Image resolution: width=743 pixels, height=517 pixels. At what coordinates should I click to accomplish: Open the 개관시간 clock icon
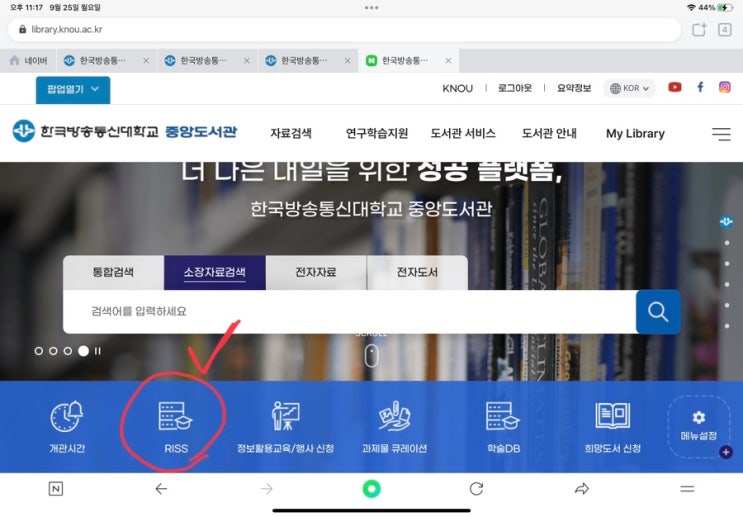(x=67, y=417)
